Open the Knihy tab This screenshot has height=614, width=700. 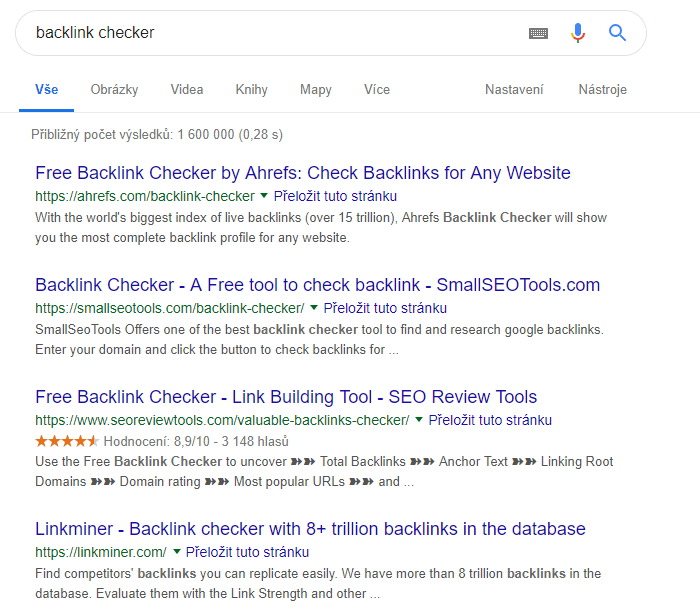[x=251, y=90]
